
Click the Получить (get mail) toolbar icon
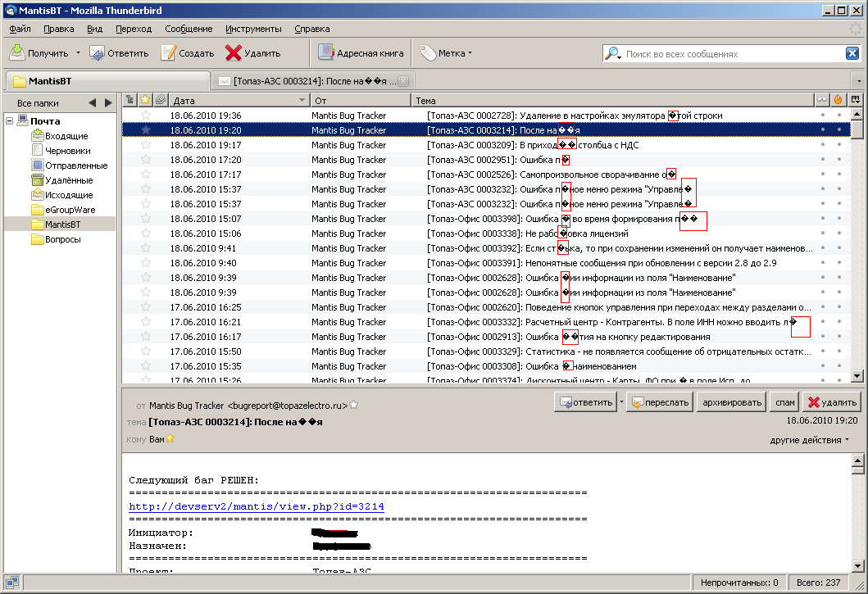point(18,52)
